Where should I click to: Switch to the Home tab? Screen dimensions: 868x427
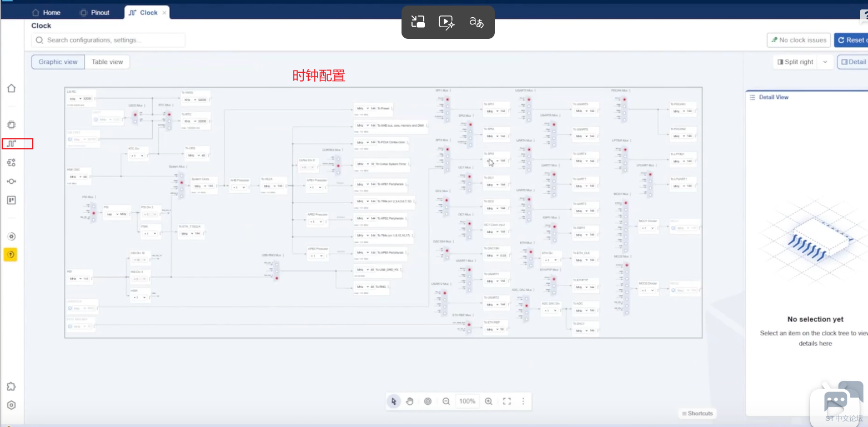coord(46,12)
